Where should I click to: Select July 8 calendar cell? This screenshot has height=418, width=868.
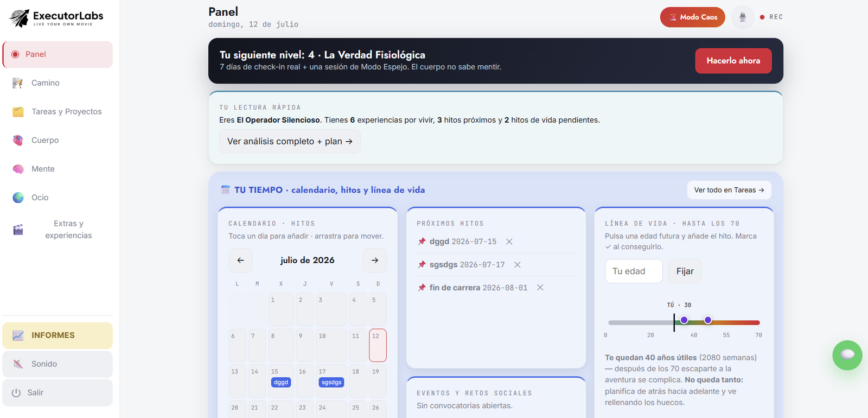point(281,345)
